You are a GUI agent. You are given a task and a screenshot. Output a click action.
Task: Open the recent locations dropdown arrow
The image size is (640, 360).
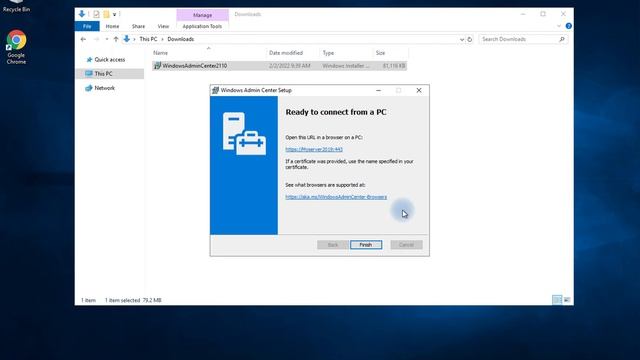(107, 39)
